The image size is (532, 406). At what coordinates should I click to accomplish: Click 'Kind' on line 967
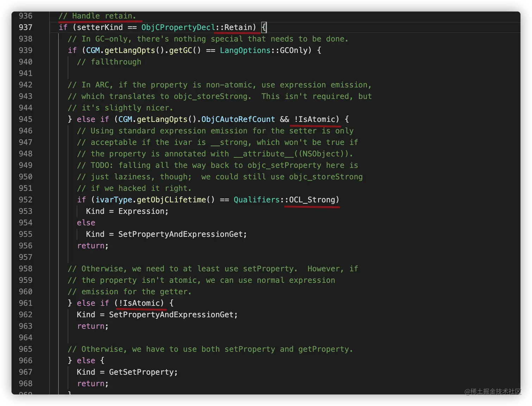click(x=86, y=372)
